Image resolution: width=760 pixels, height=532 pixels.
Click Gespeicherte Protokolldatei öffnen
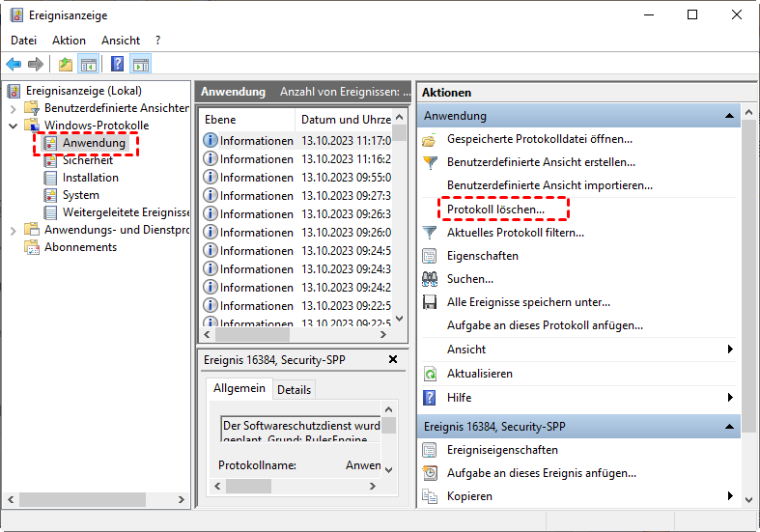(x=540, y=140)
